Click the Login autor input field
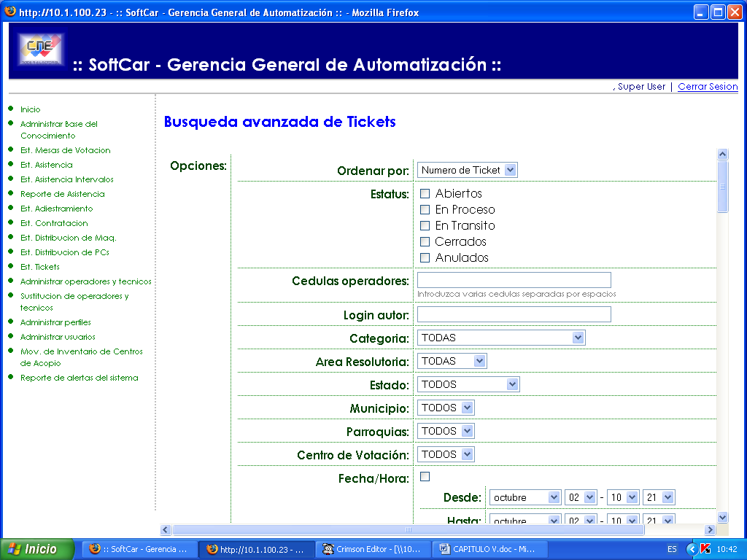 tap(514, 314)
